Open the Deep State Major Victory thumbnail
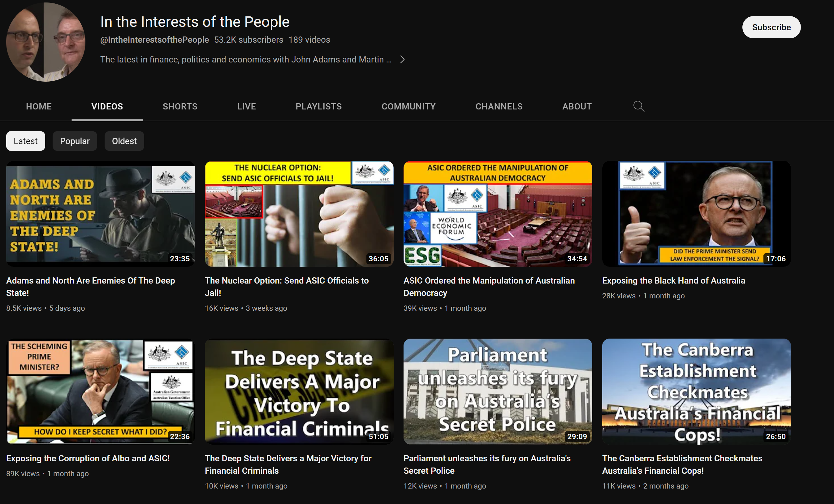This screenshot has width=834, height=504. click(x=299, y=392)
